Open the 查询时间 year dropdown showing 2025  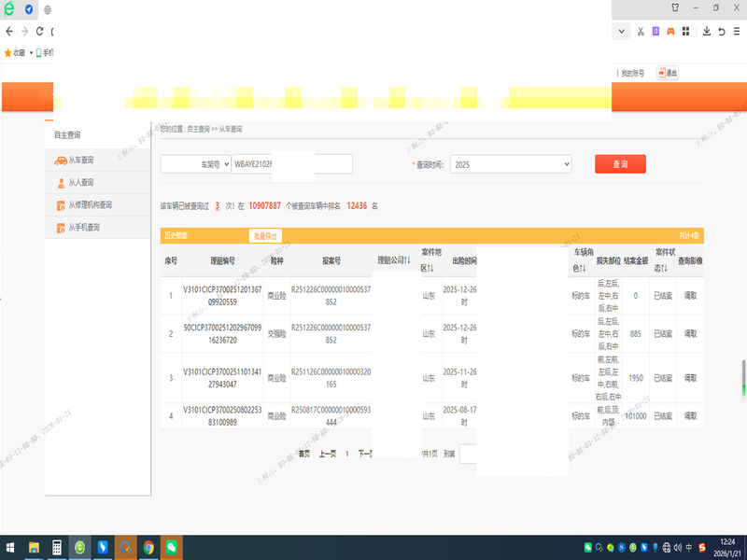pos(510,164)
